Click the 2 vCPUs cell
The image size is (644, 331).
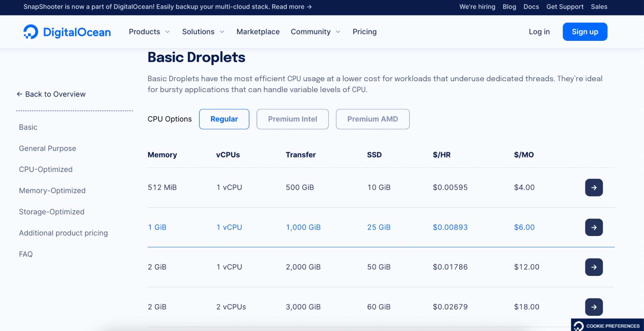(231, 307)
